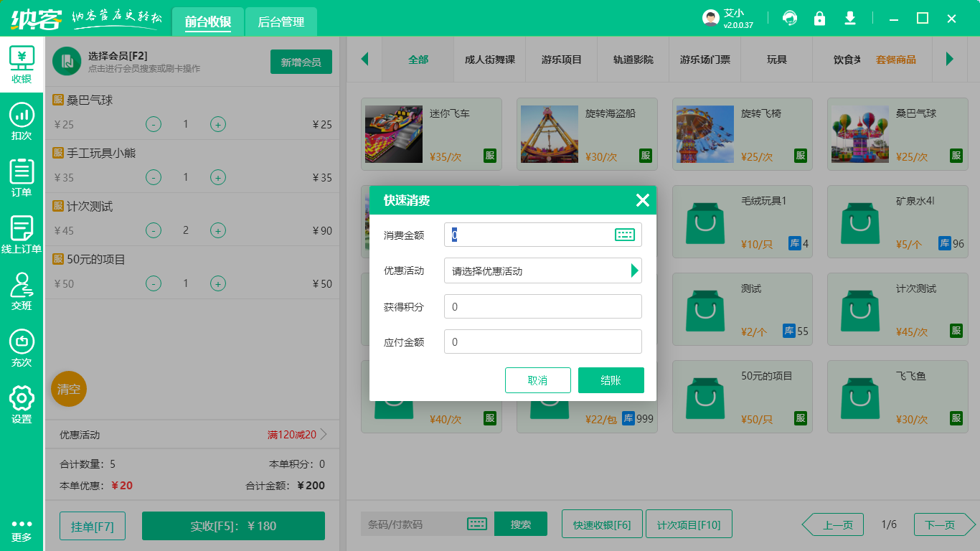
Task: Click 清空 to clear the cart
Action: [68, 389]
